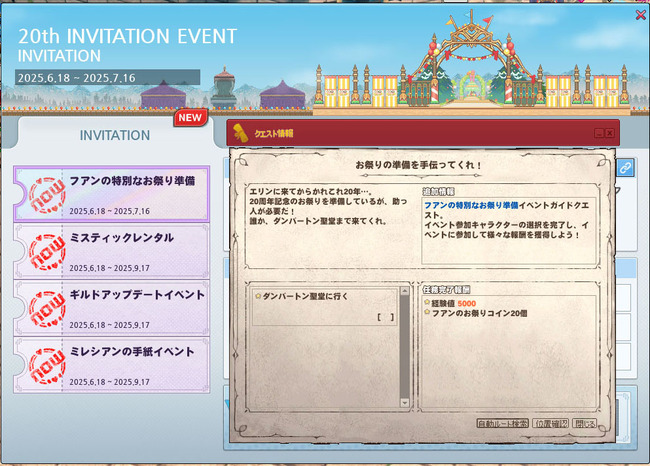The image size is (650, 466).
Task: Click the 位置確認 button
Action: pyautogui.click(x=550, y=423)
